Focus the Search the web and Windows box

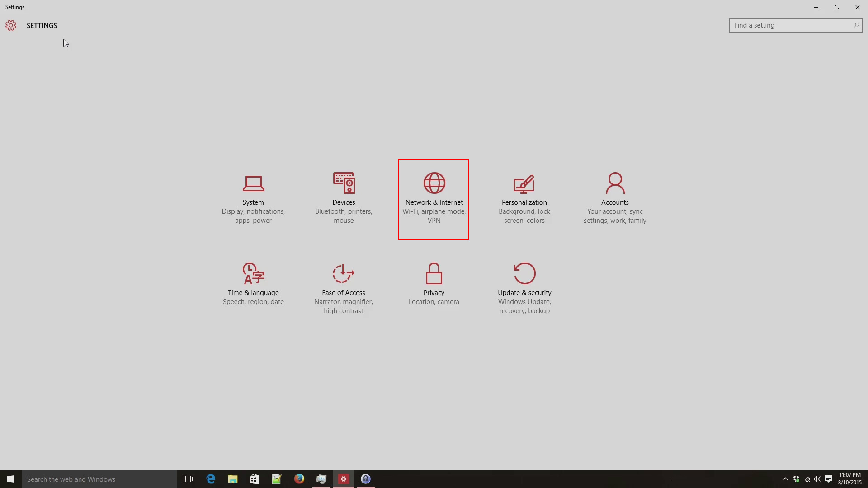coord(99,479)
